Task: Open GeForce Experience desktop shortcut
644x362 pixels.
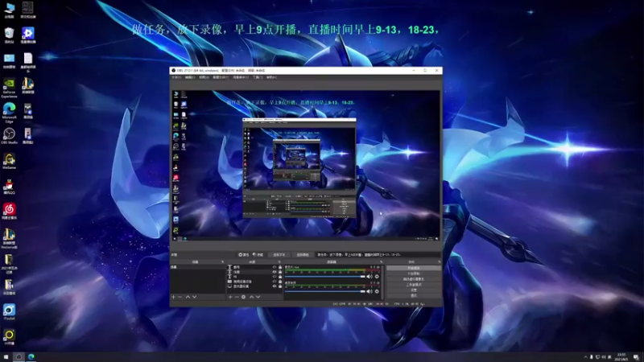Action: click(x=9, y=88)
